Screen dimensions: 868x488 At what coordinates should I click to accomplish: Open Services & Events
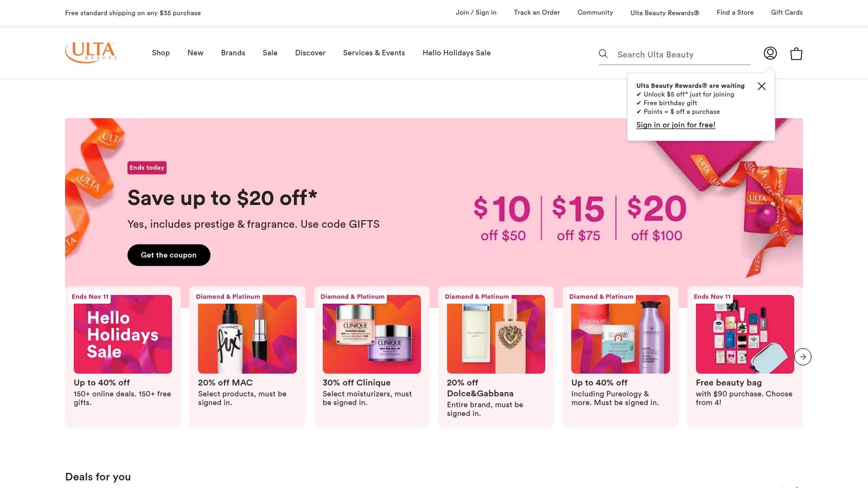click(x=374, y=53)
